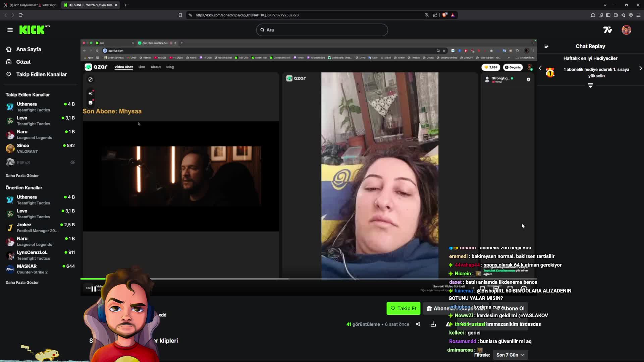The height and width of the screenshot is (362, 644).
Task: Click the 7TV extension icon
Action: (607, 30)
